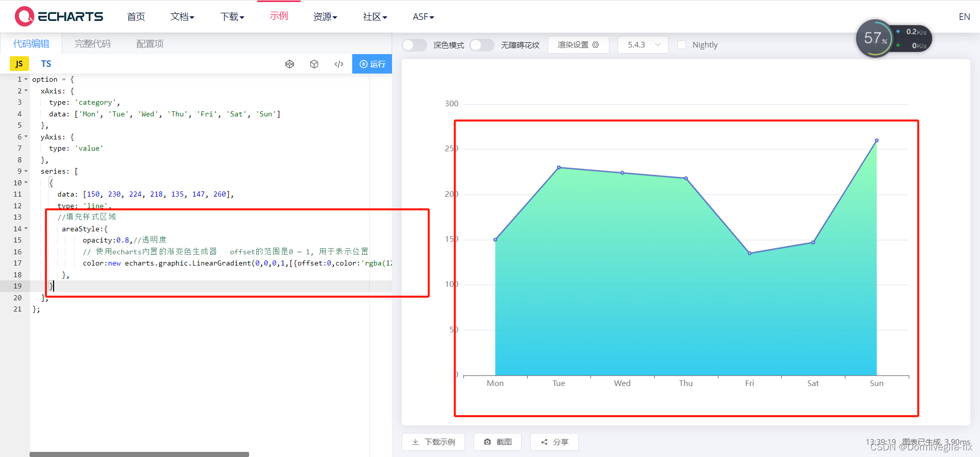The width and height of the screenshot is (980, 457).
Task: Switch language to EN
Action: point(964,17)
